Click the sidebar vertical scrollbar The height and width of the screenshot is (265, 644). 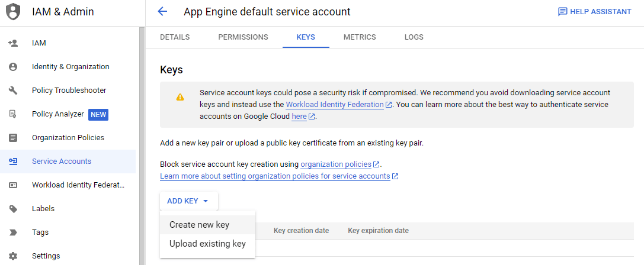[142, 146]
